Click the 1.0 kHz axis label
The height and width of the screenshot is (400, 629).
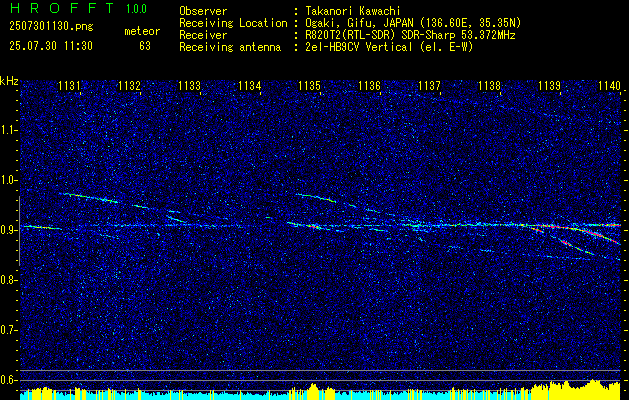pyautogui.click(x=8, y=180)
